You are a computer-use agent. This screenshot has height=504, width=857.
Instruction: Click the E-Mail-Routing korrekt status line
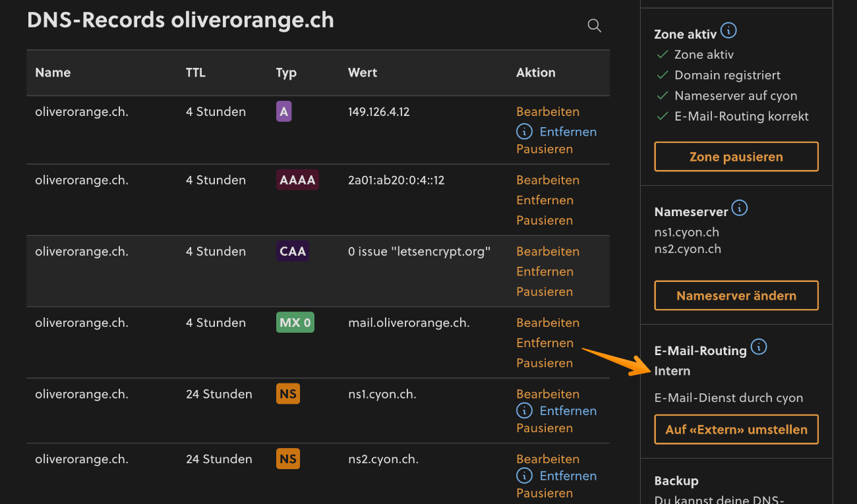click(x=742, y=117)
